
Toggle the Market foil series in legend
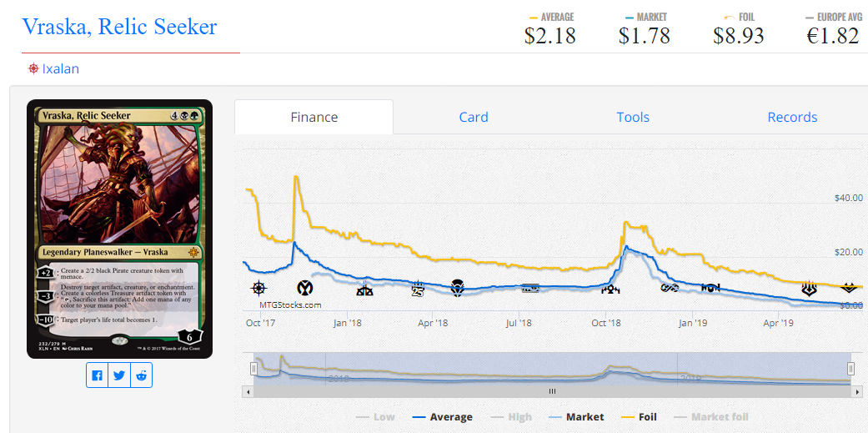(x=710, y=417)
